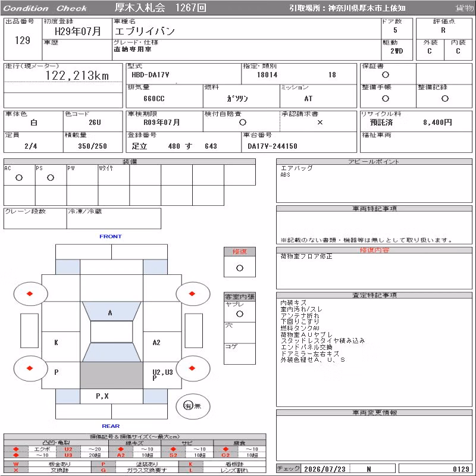Click the bottom-right code 0129
Viewport: 476px width, 476px height.
coord(461,469)
